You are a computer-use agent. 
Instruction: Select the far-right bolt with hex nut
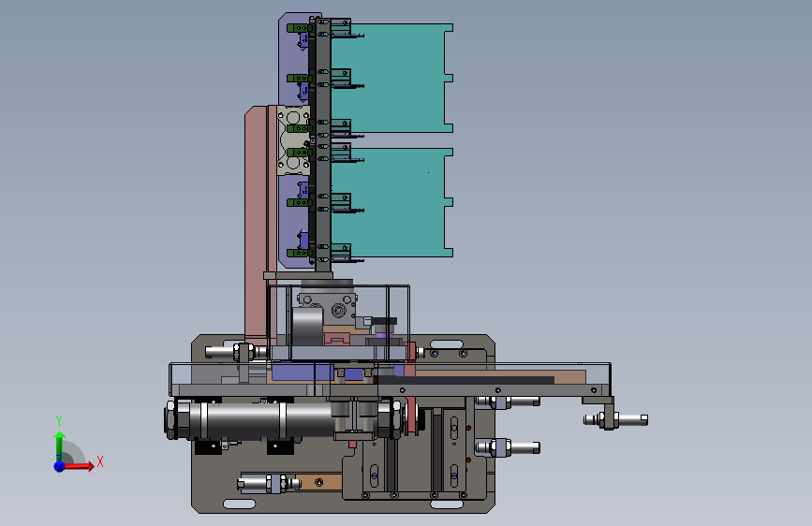pos(616,419)
